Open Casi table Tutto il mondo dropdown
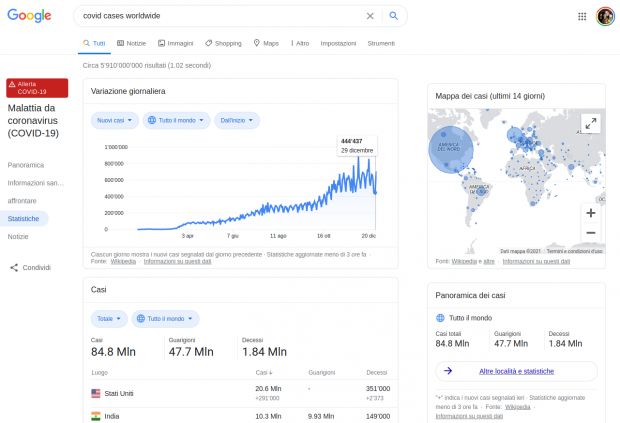Viewport: 620px width, 423px height. pyautogui.click(x=165, y=319)
